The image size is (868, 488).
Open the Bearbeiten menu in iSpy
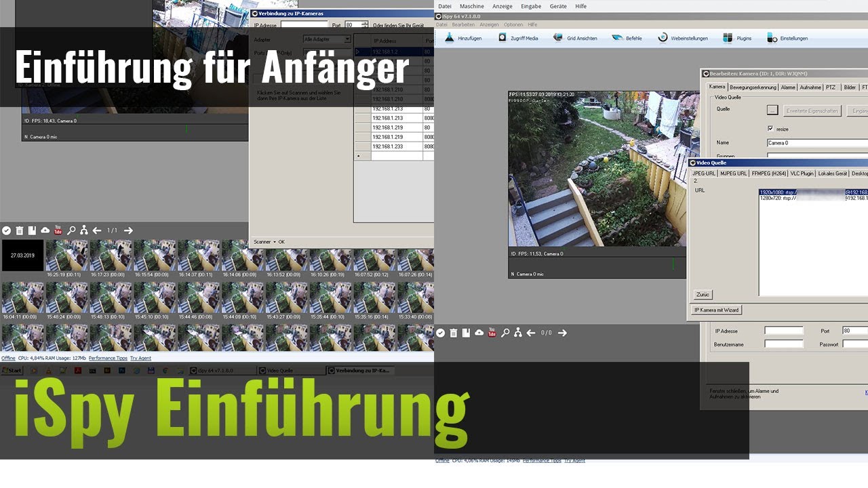464,24
